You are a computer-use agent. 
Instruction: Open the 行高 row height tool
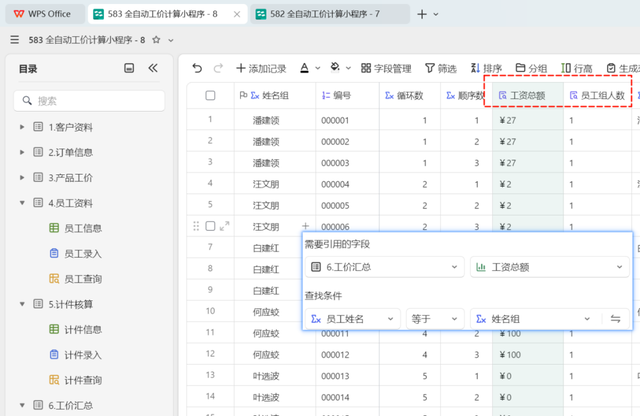click(x=576, y=69)
